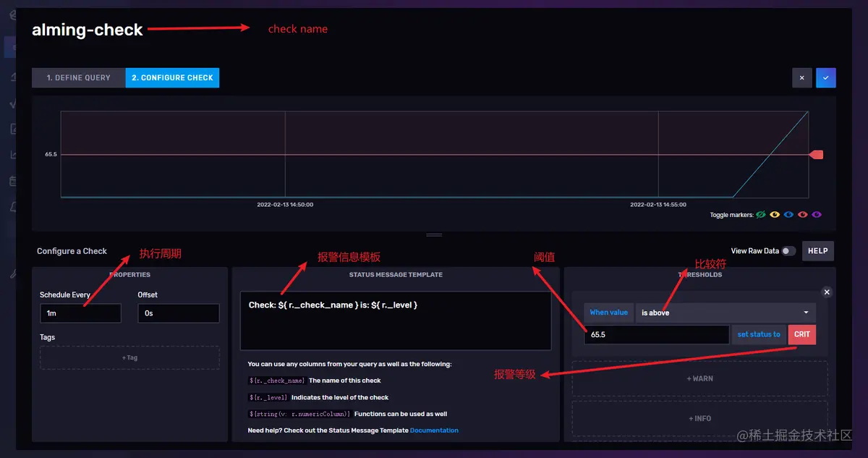Click the set status to label
The width and height of the screenshot is (868, 458).
click(x=759, y=334)
